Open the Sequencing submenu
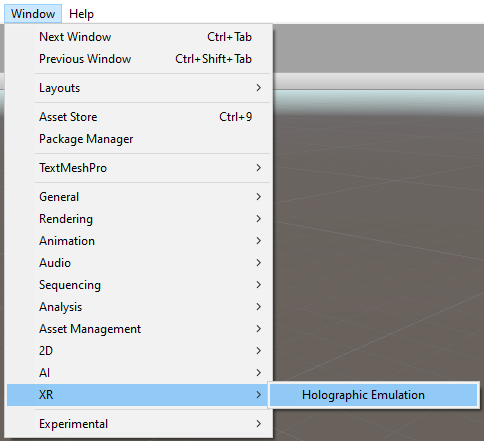The height and width of the screenshot is (441, 484). [138, 285]
